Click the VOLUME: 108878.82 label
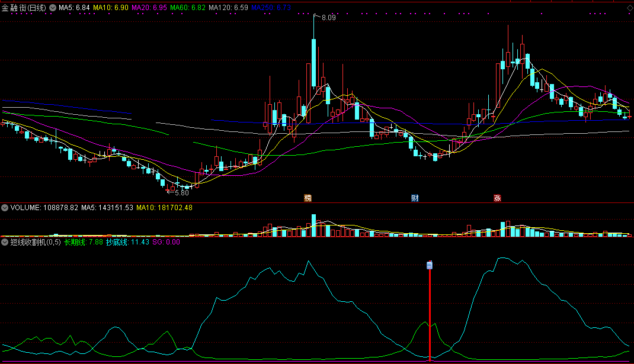Image resolution: width=634 pixels, height=364 pixels. coord(44,208)
